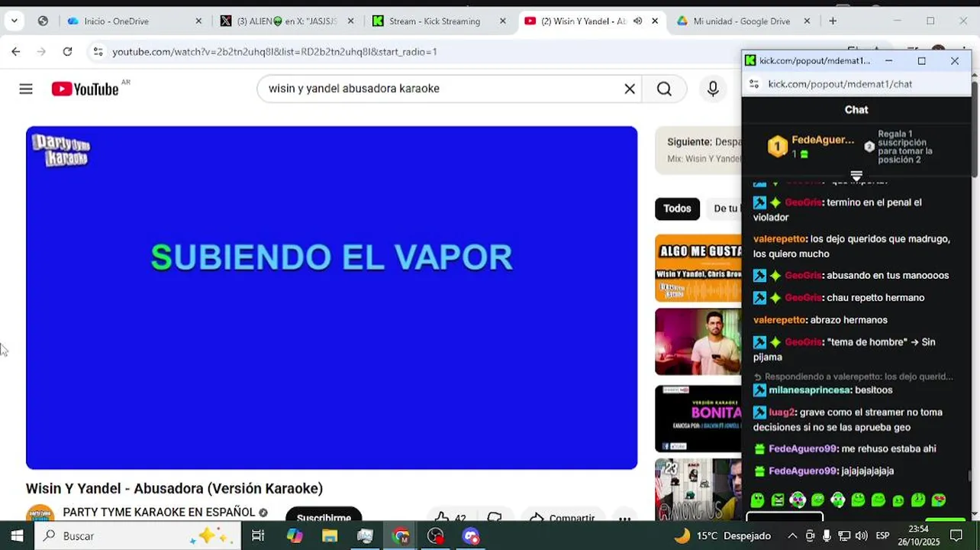Click the Respondiendo a valerepetto reply reference
Image resolution: width=980 pixels, height=550 pixels.
pos(853,377)
